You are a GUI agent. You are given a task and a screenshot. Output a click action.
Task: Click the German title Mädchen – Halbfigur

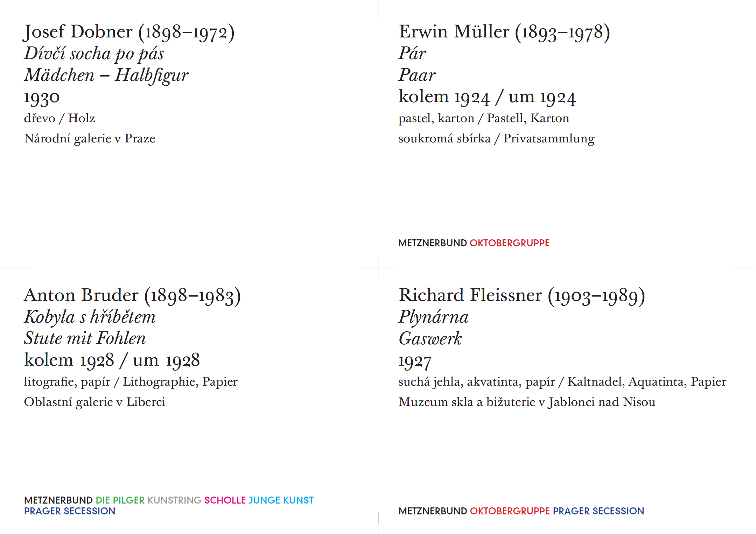coord(106,75)
